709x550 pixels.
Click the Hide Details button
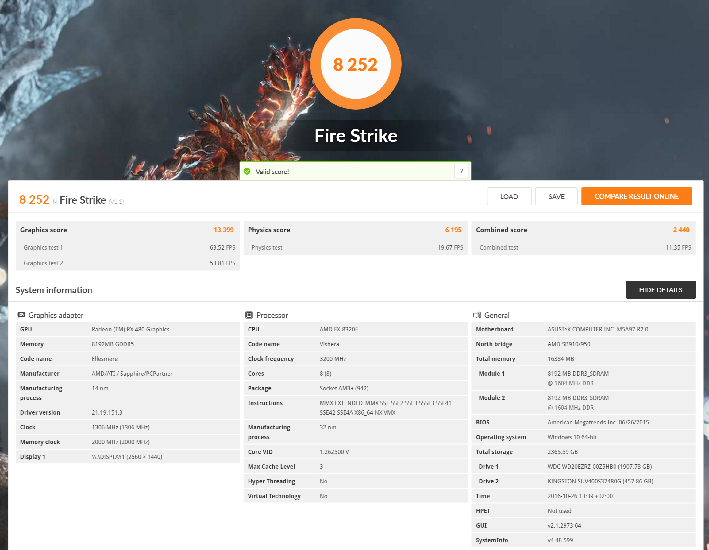click(661, 290)
